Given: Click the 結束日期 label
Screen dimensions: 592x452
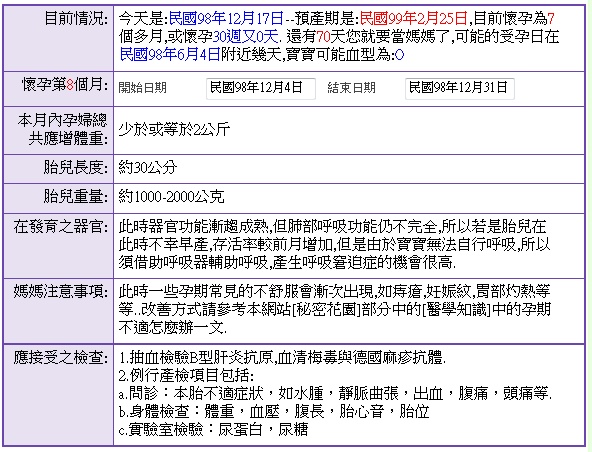Looking at the screenshot, I should pos(352,88).
